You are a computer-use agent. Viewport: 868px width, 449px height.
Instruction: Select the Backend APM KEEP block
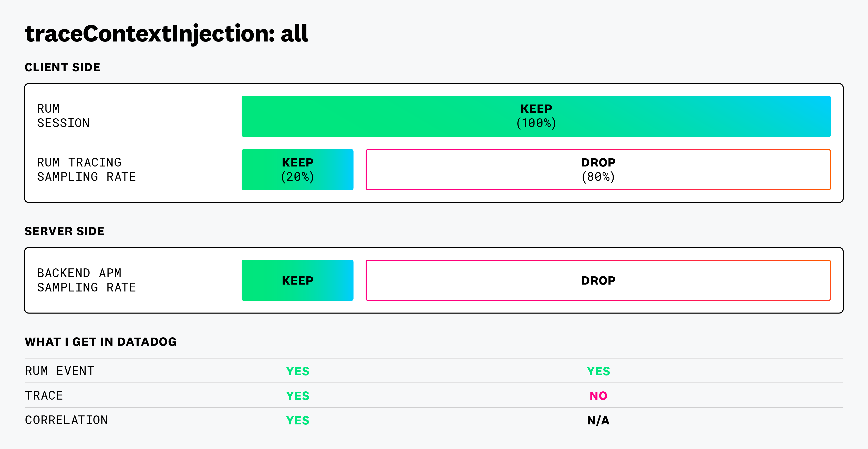point(297,280)
